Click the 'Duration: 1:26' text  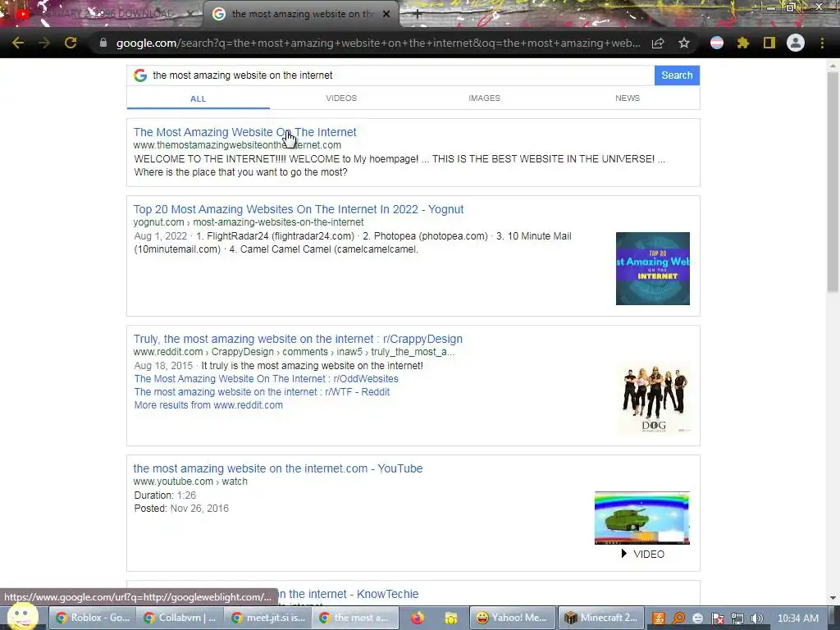(x=165, y=495)
